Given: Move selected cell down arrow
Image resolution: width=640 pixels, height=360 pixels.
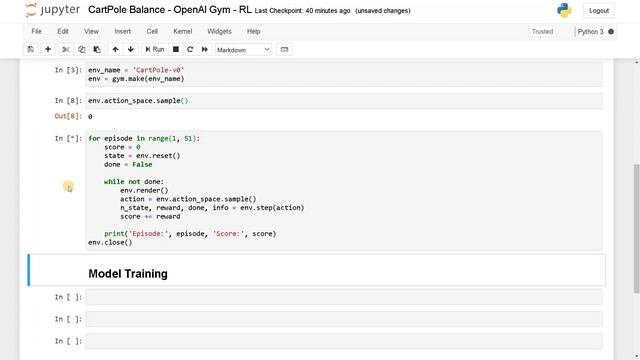Looking at the screenshot, I should (x=131, y=49).
